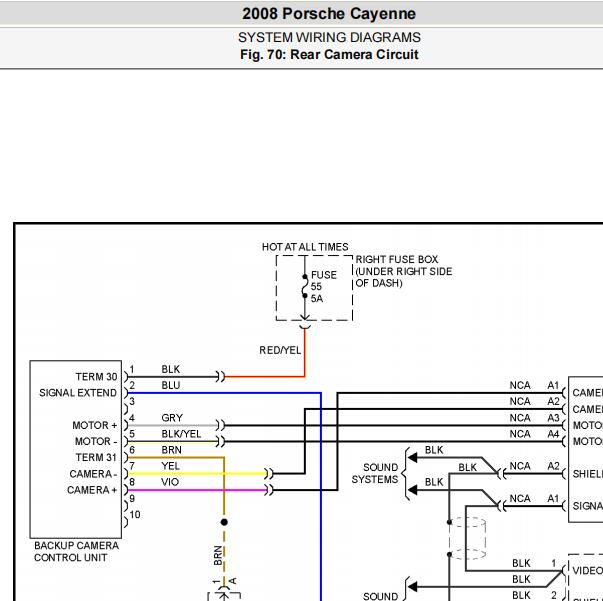Click the "CAMERA -" label on control unit
603x601 pixels.
93,474
